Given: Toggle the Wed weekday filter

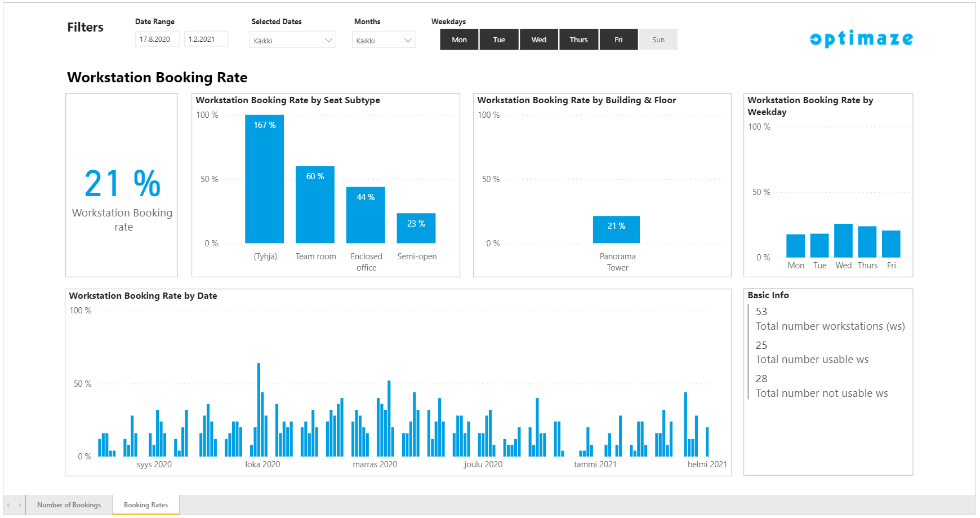Looking at the screenshot, I should [x=539, y=39].
